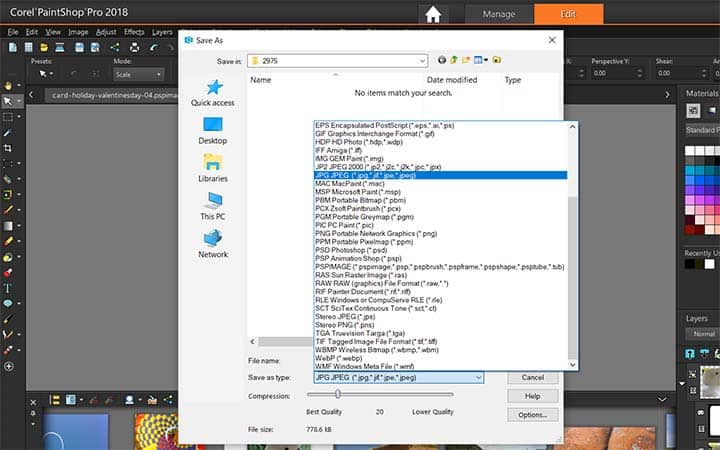Click the scanner import toolbar icon
Screen dimensions: 720x450
[60, 47]
